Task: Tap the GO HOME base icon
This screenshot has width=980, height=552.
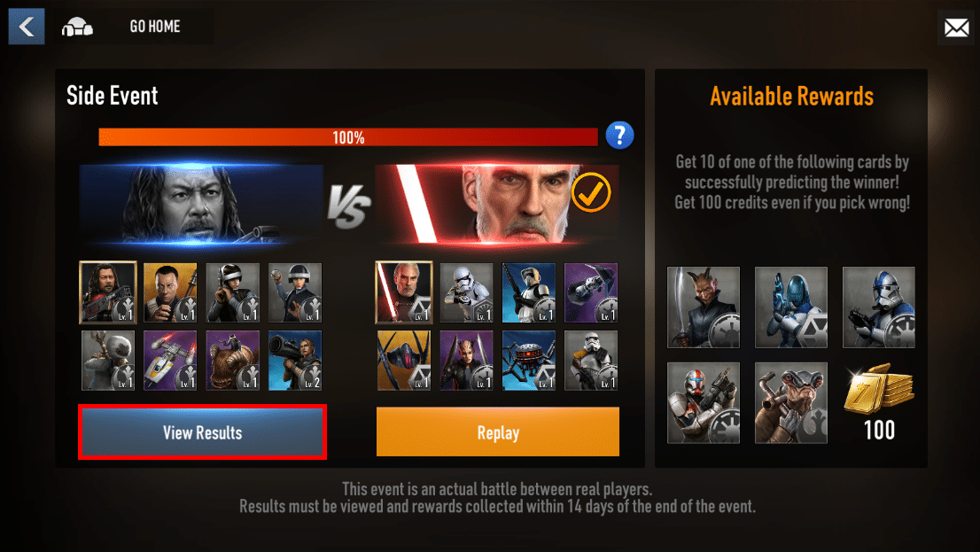Action: 77,27
